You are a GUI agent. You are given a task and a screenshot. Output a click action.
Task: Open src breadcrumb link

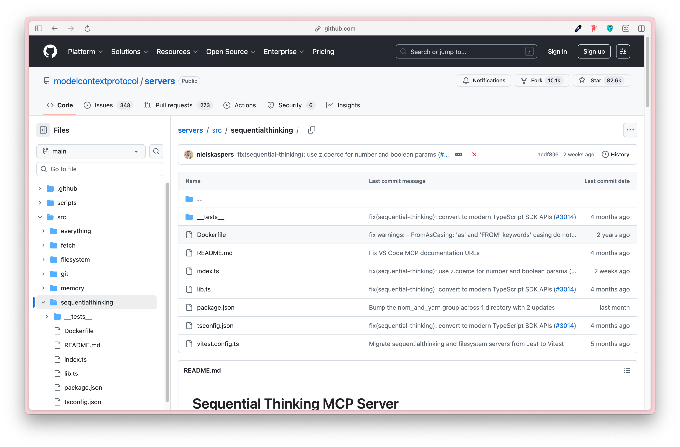point(217,130)
